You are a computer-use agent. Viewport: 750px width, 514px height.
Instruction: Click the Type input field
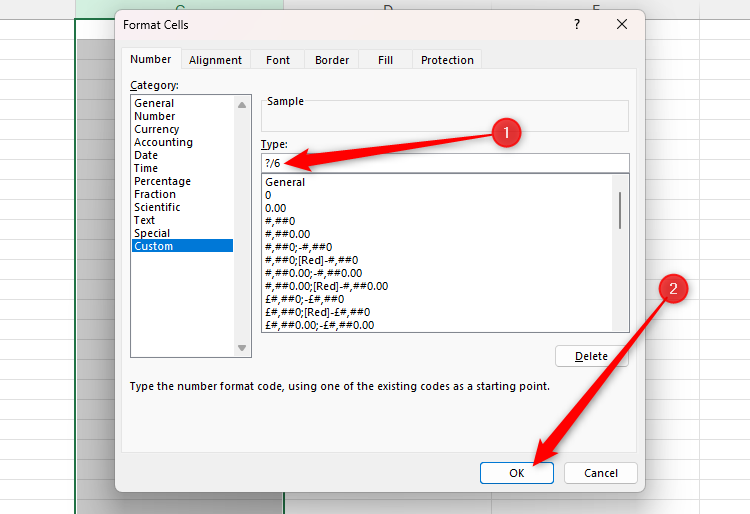[x=445, y=163]
